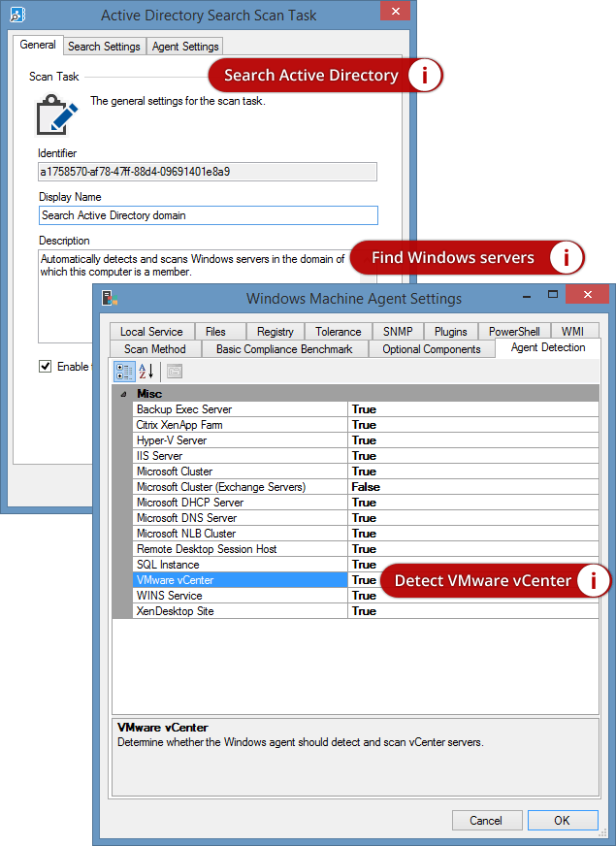Select the Agent Detection tab

[x=548, y=347]
